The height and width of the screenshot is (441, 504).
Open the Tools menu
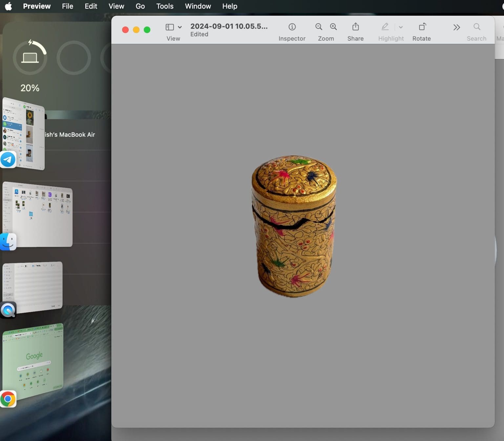[164, 6]
